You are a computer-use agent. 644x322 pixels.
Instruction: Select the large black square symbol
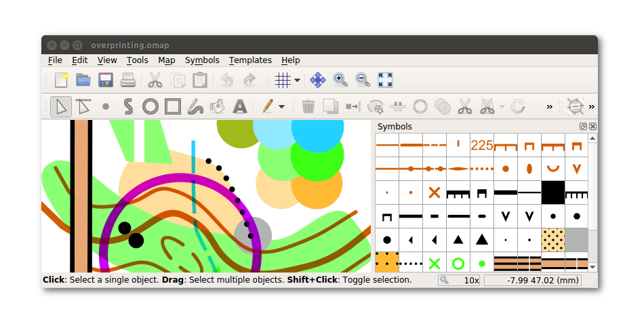(552, 193)
